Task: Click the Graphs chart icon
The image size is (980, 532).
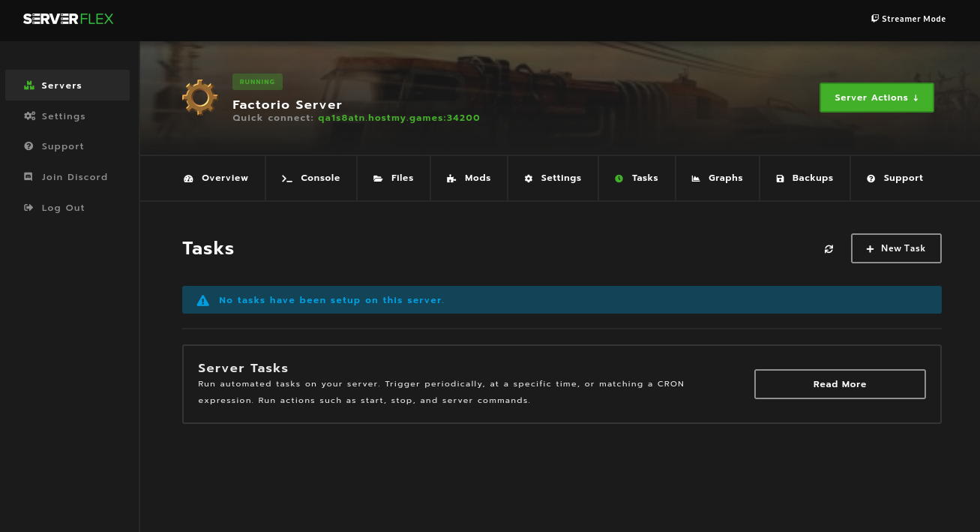Action: pos(696,179)
